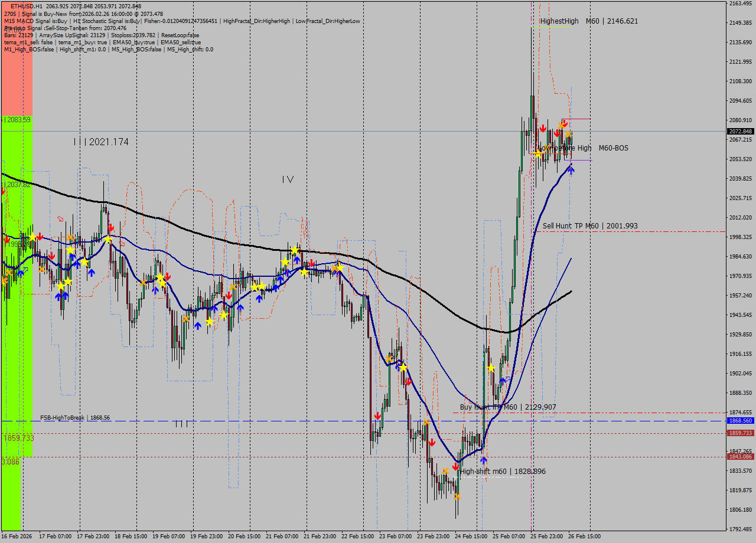This screenshot has height=543, width=756.
Task: Select the blue up arrow at the 24 Feb reversal
Action: pyautogui.click(x=483, y=460)
